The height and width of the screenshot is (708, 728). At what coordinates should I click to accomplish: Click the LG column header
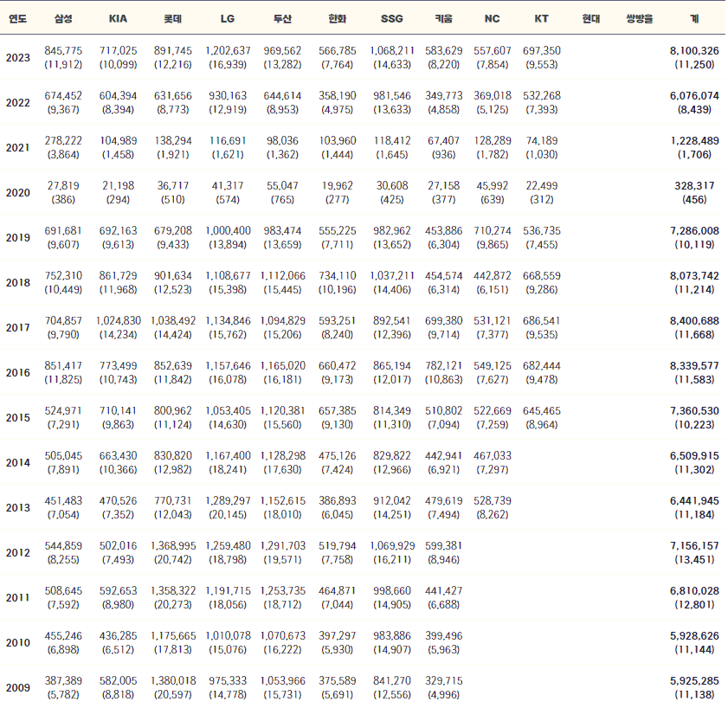pos(228,18)
